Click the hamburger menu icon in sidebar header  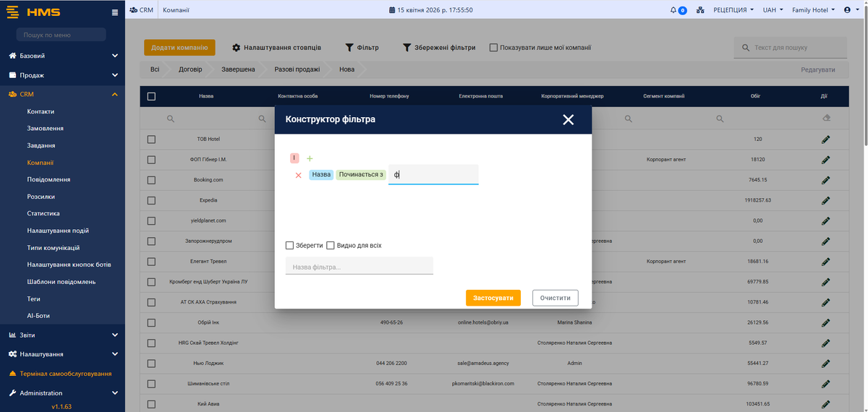(115, 13)
